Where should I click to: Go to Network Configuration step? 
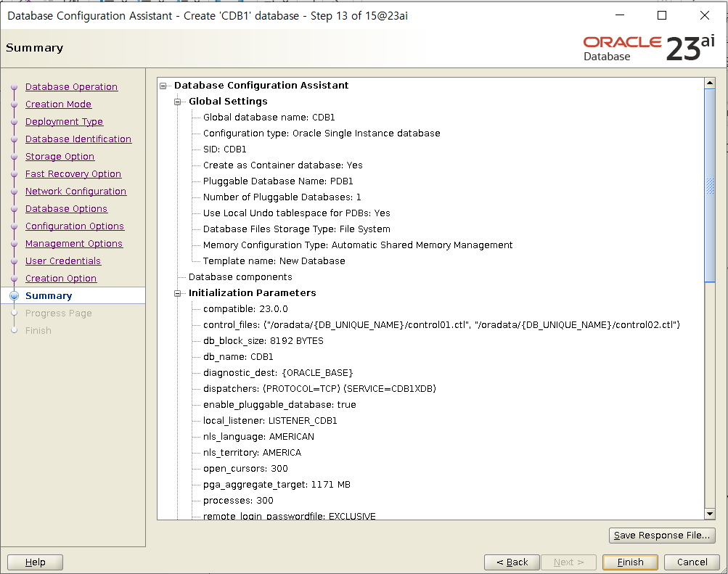click(x=75, y=191)
